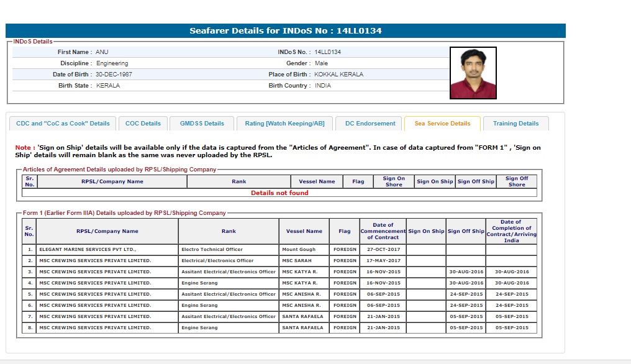
Task: Click the Date of Commencement of Contract header
Action: [x=383, y=231]
